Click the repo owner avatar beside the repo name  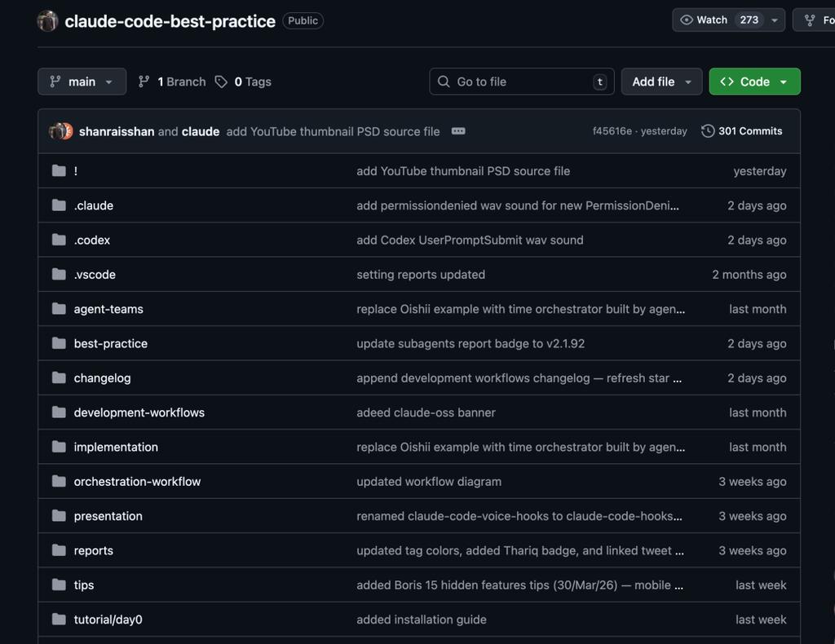click(x=47, y=21)
